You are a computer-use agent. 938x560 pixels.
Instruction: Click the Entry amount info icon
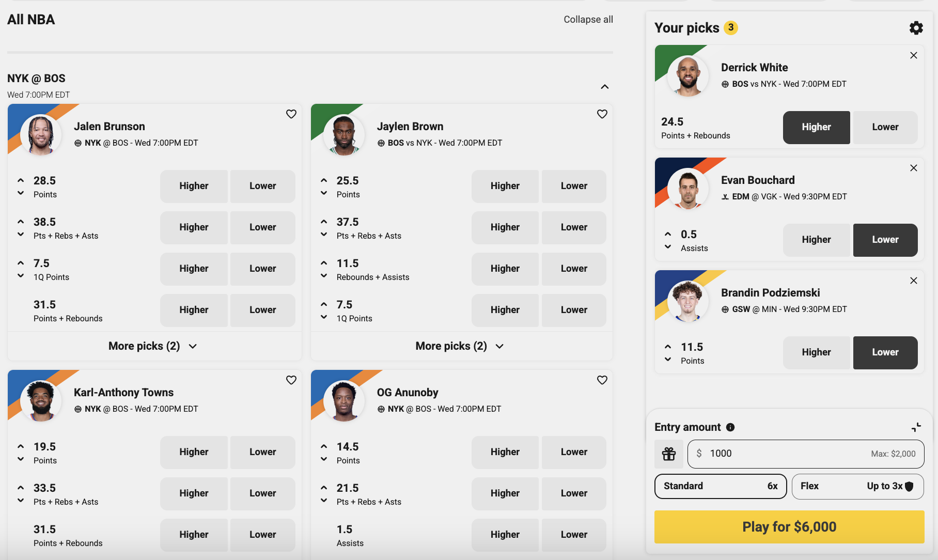click(730, 427)
